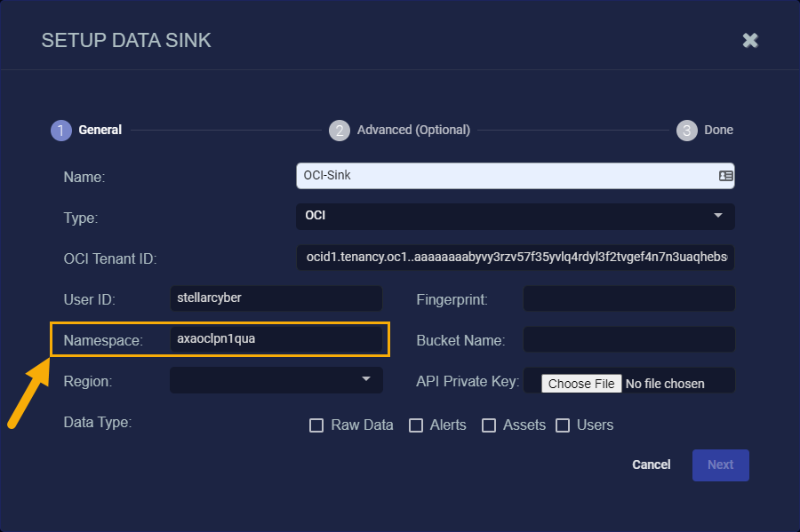Click the Type dropdown arrow
Viewport: 800px width, 532px height.
[x=718, y=216]
